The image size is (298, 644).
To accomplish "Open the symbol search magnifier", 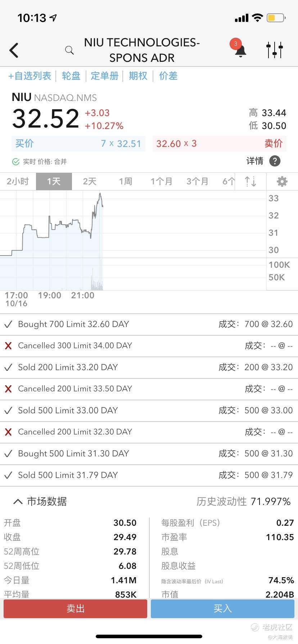I will point(69,50).
